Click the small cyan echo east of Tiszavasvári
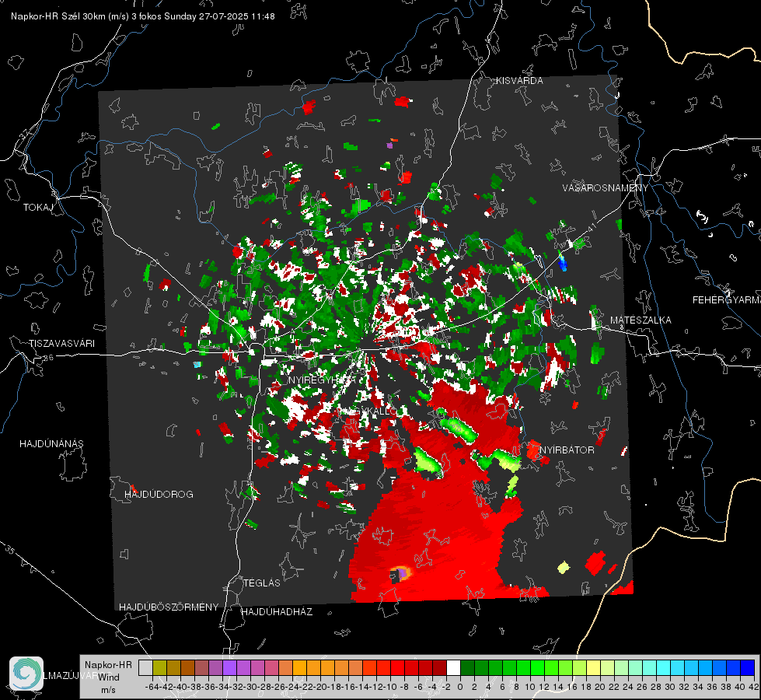 click(x=197, y=364)
